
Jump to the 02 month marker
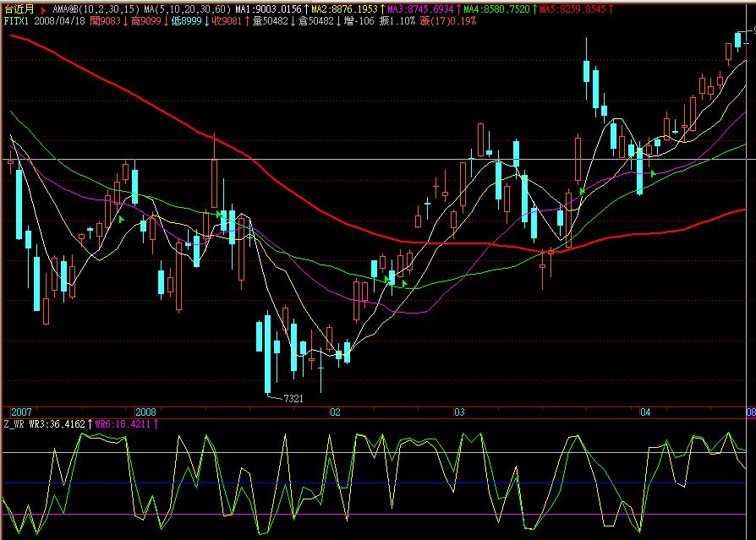pos(335,412)
